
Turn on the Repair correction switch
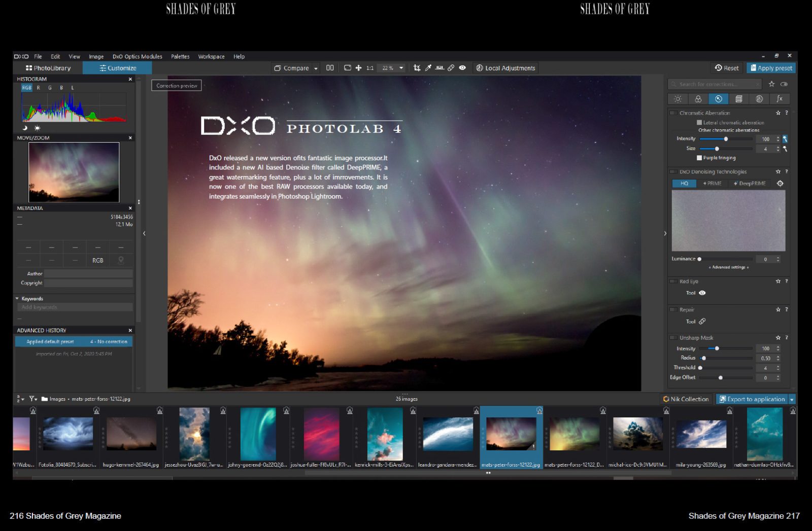pyautogui.click(x=673, y=310)
